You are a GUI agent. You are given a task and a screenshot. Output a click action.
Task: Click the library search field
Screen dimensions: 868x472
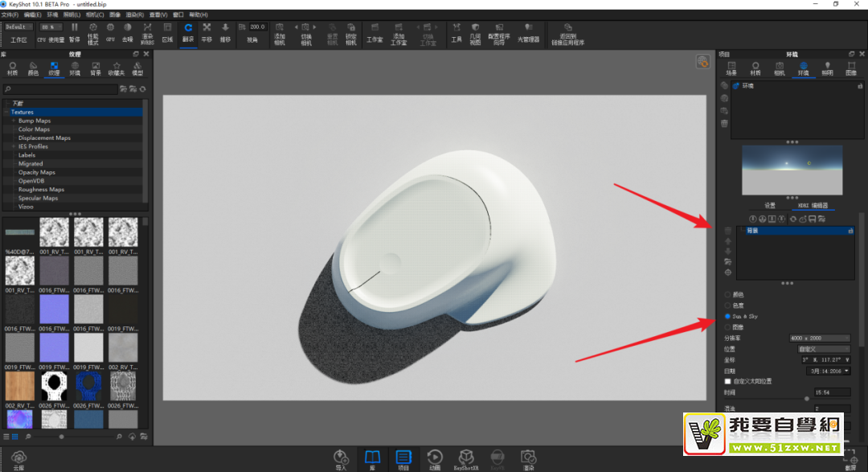point(59,88)
